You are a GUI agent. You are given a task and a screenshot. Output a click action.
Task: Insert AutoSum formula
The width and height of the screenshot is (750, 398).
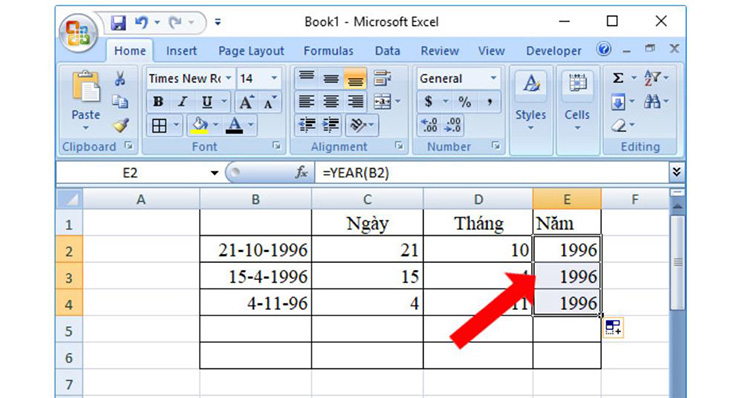(x=618, y=78)
